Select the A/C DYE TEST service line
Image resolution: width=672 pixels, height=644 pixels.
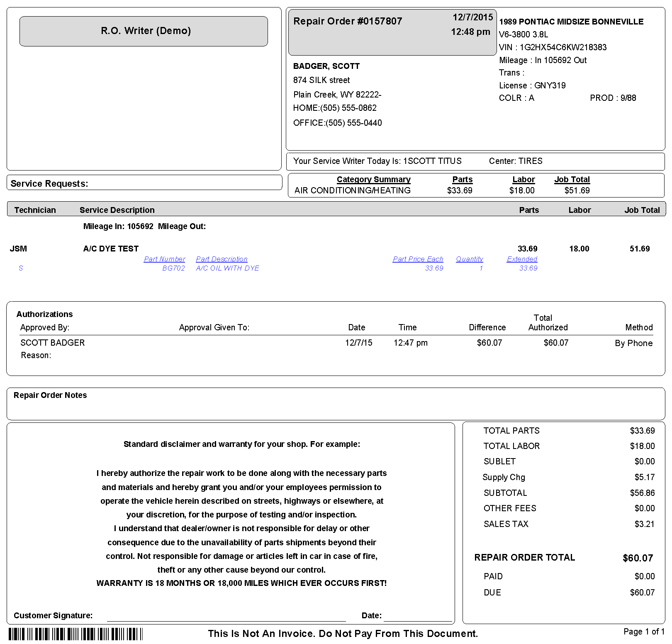point(111,249)
